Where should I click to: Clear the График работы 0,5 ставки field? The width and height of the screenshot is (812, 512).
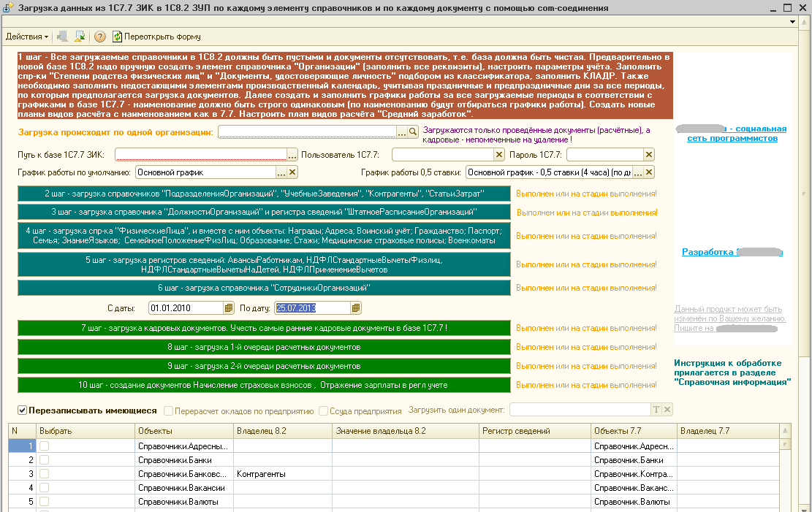click(x=649, y=172)
